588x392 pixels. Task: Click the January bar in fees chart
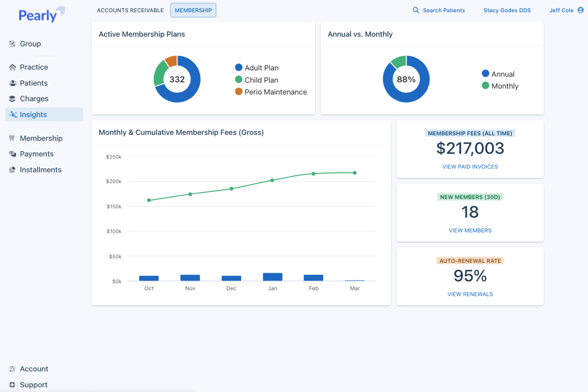[x=273, y=277]
